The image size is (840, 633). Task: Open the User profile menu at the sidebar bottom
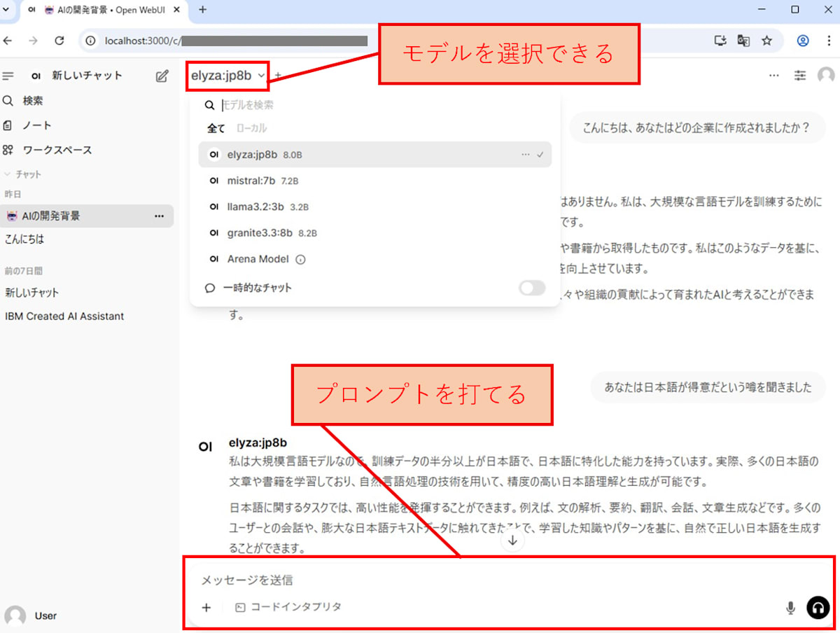pyautogui.click(x=31, y=616)
